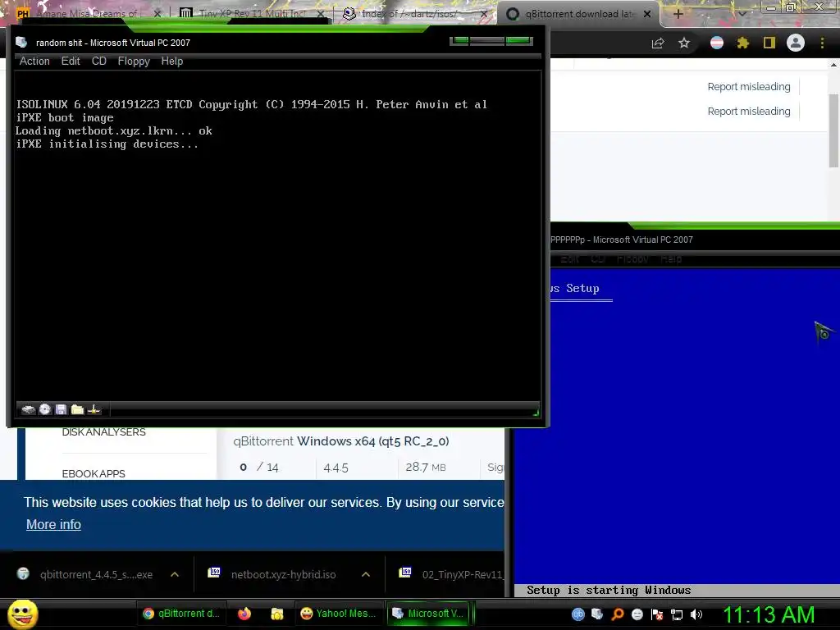
Task: Click the floppy disk icon in Virtual PC status bar
Action: [x=61, y=409]
